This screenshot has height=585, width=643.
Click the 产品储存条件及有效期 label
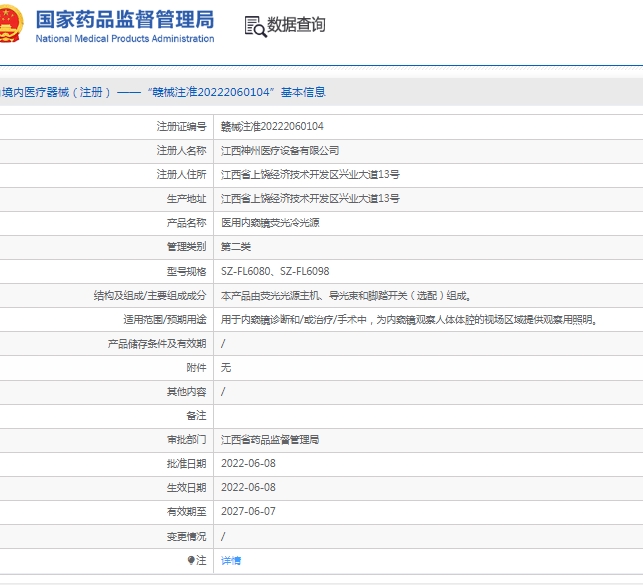pos(157,344)
